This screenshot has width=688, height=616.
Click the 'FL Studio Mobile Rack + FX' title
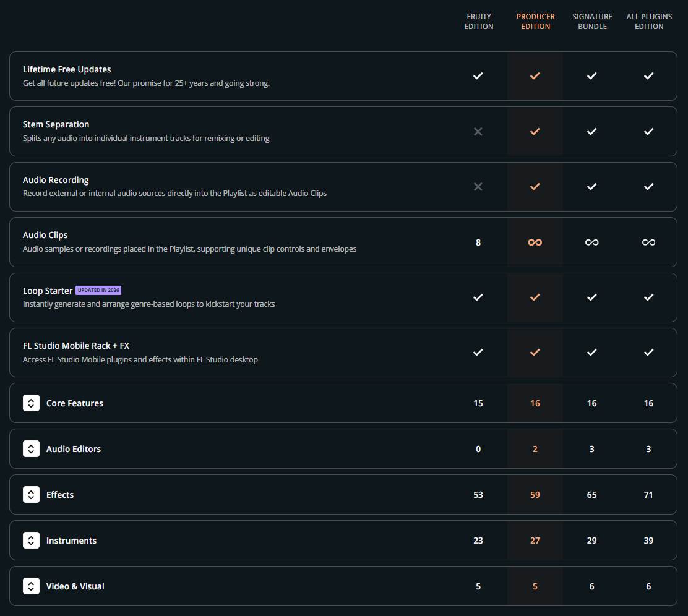pyautogui.click(x=76, y=346)
